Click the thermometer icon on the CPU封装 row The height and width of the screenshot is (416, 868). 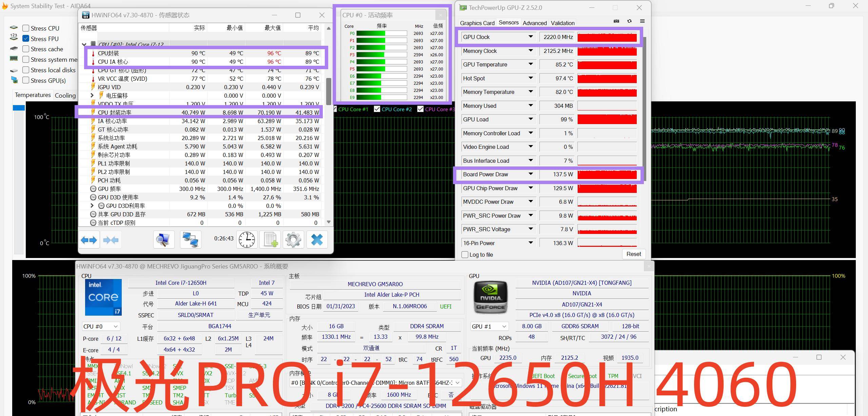(93, 53)
